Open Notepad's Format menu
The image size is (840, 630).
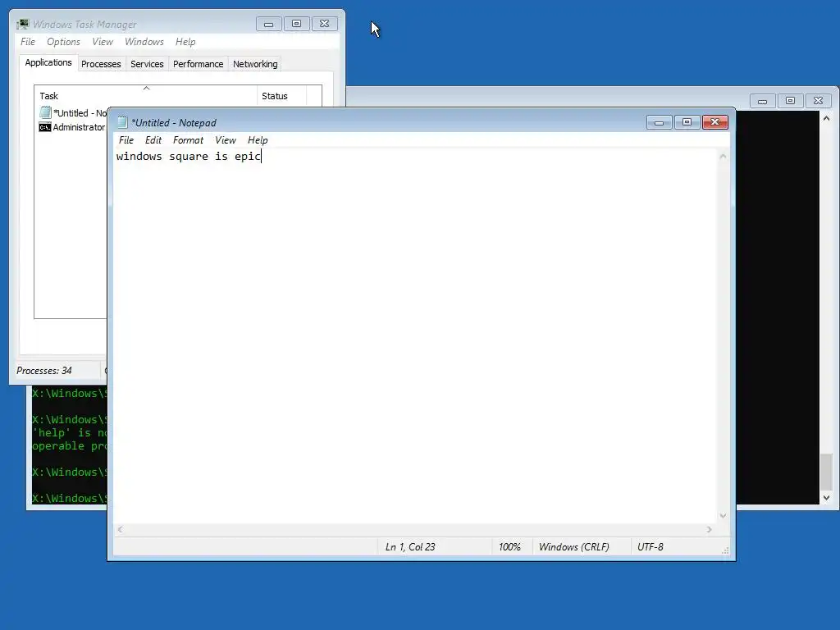click(188, 140)
